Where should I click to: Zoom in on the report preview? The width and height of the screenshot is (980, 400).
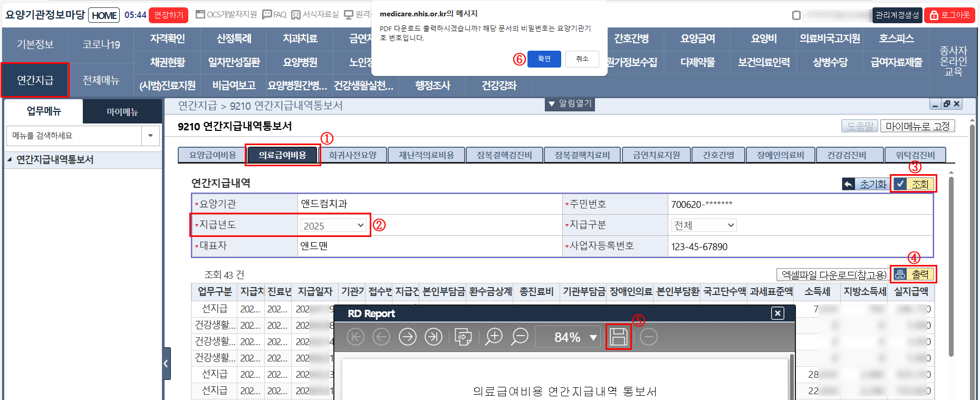coord(494,337)
